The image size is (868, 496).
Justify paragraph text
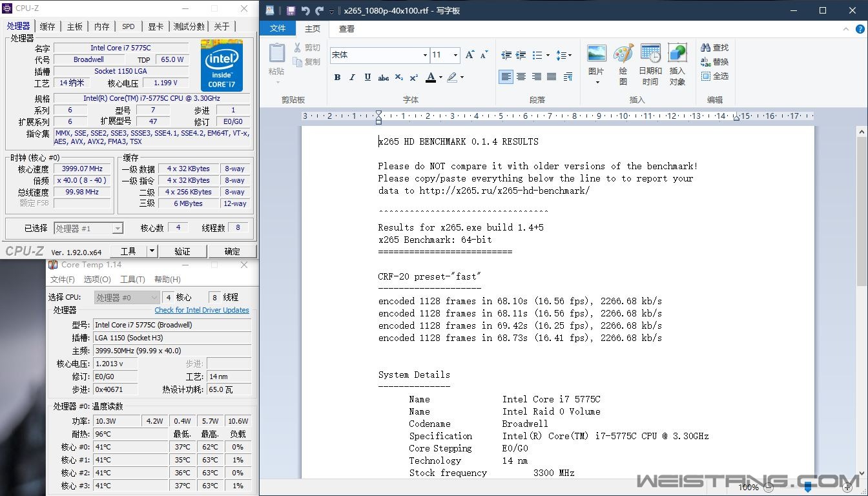point(552,77)
